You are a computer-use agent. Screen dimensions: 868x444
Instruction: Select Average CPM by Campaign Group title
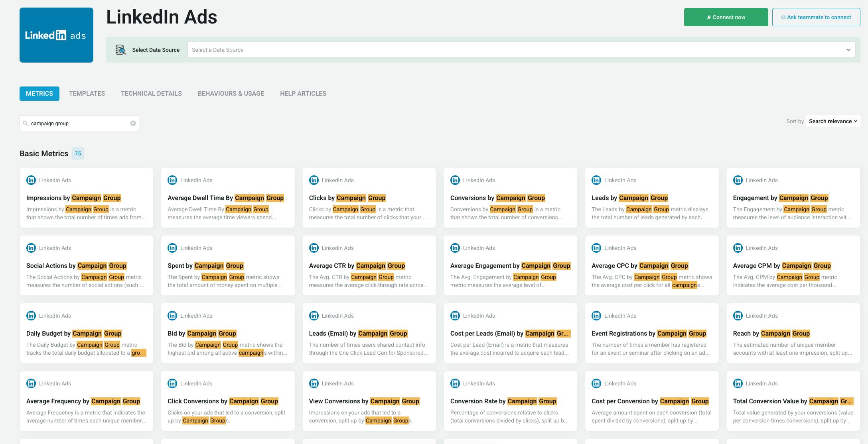(782, 265)
